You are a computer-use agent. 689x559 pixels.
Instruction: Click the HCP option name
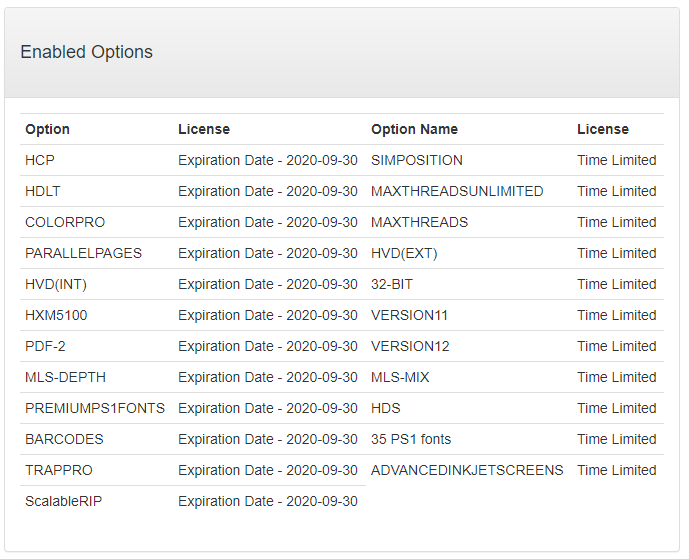tap(40, 160)
